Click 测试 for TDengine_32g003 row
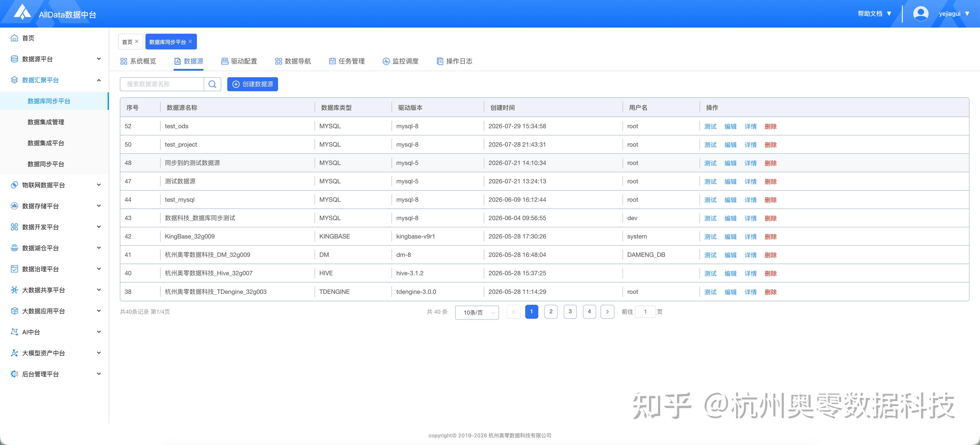The width and height of the screenshot is (980, 445). coord(710,292)
